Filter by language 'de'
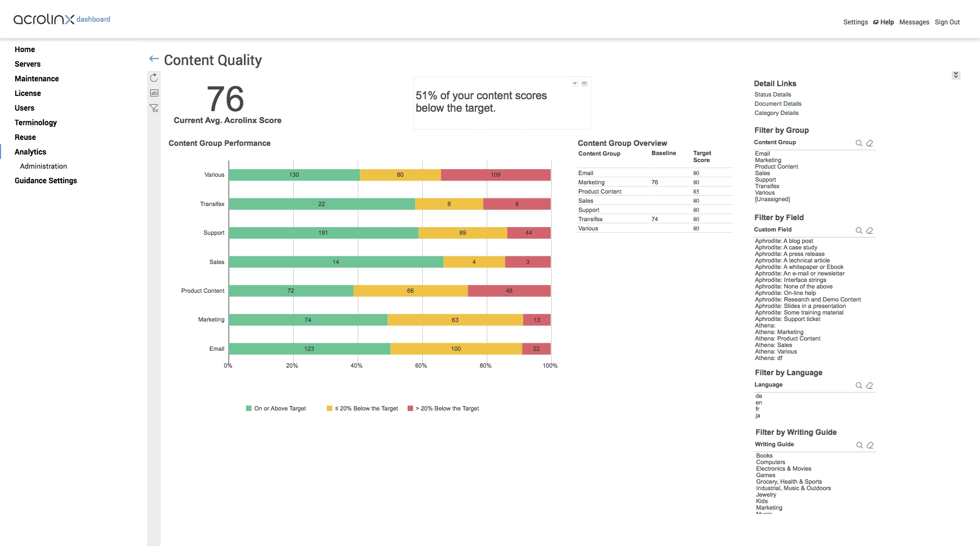980x546 pixels. pyautogui.click(x=759, y=396)
